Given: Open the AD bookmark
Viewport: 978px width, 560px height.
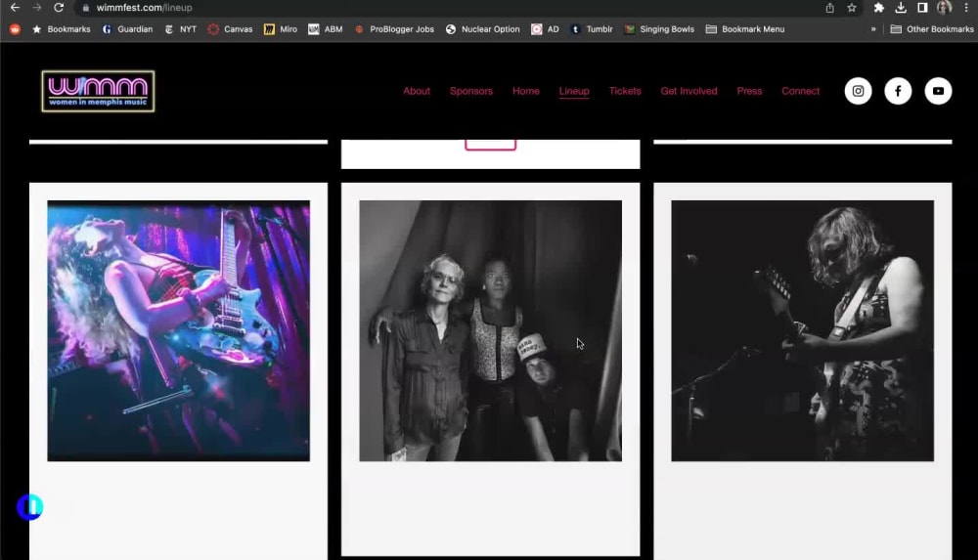Looking at the screenshot, I should click(x=545, y=29).
